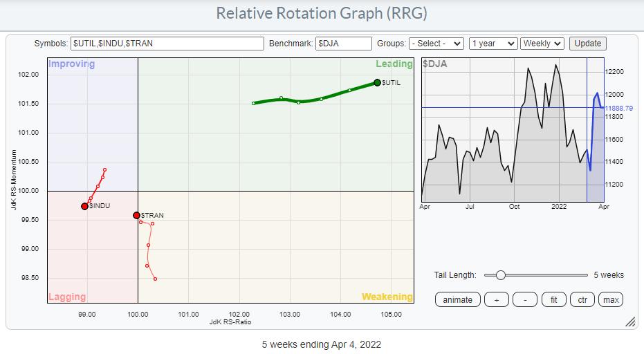This screenshot has width=644, height=354.
Task: Click the max button
Action: click(611, 299)
